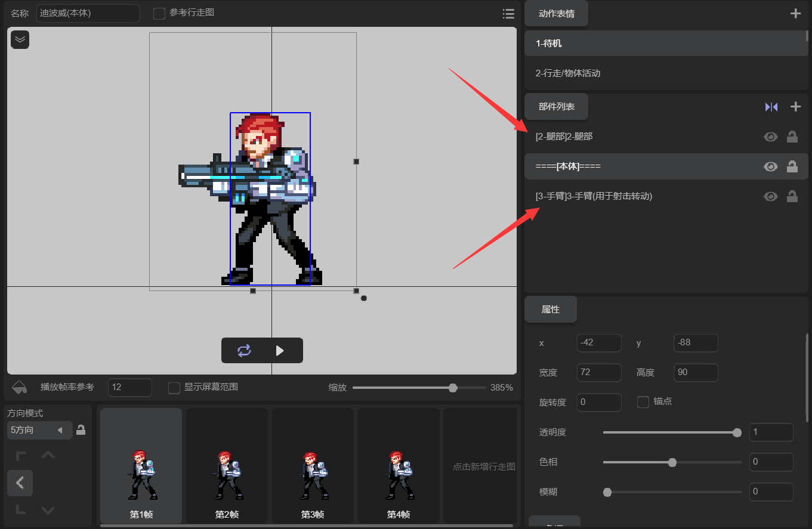This screenshot has width=812, height=529.
Task: Select the lower-left direction corner
Action: click(x=20, y=509)
